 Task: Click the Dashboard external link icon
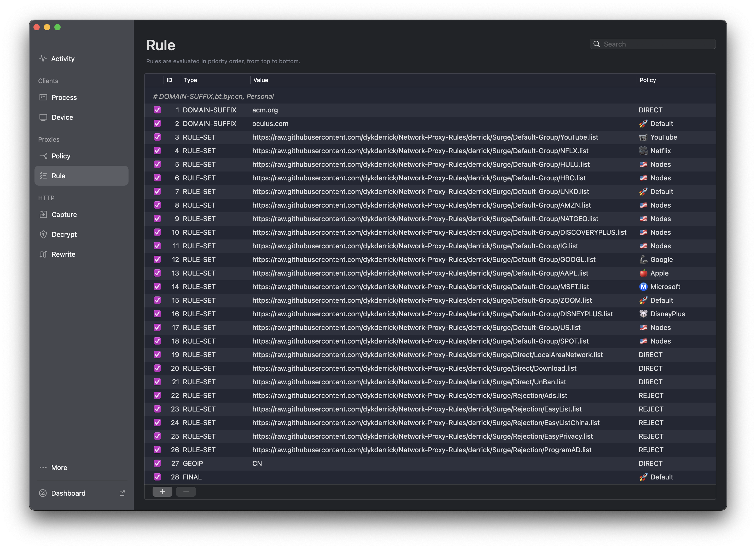[x=122, y=493]
